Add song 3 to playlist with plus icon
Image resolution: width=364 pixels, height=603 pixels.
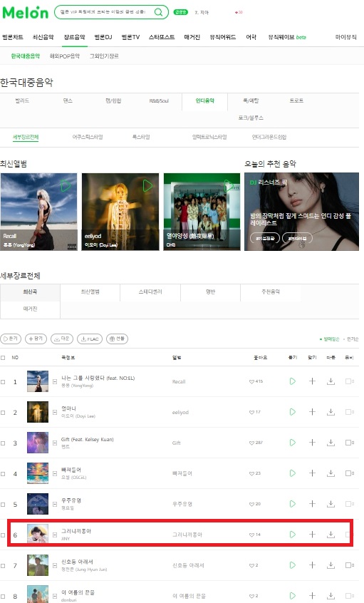click(x=312, y=443)
